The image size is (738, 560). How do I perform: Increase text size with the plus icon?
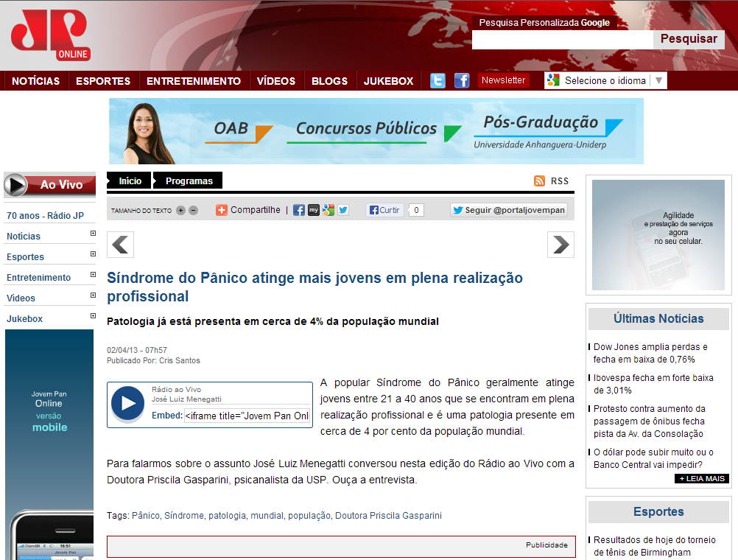[x=180, y=211]
